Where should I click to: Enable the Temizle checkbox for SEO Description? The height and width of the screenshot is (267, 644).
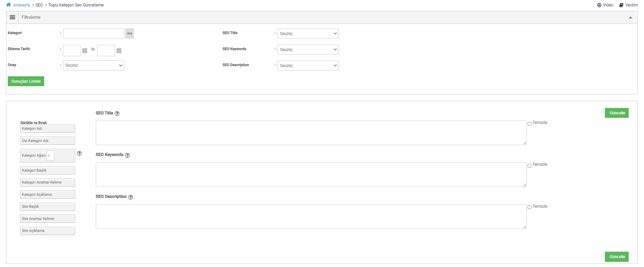529,207
